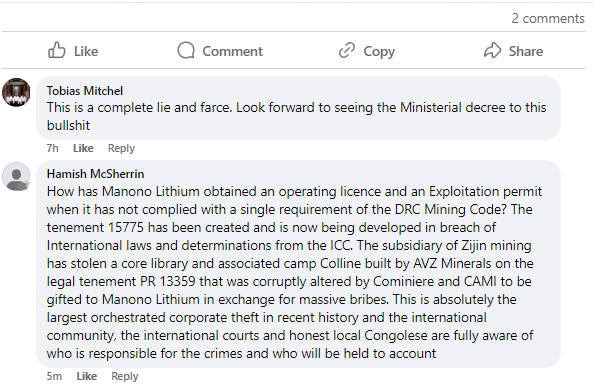Viewport: 593px width, 390px height.
Task: Click the chain link Copy icon
Action: tap(347, 50)
